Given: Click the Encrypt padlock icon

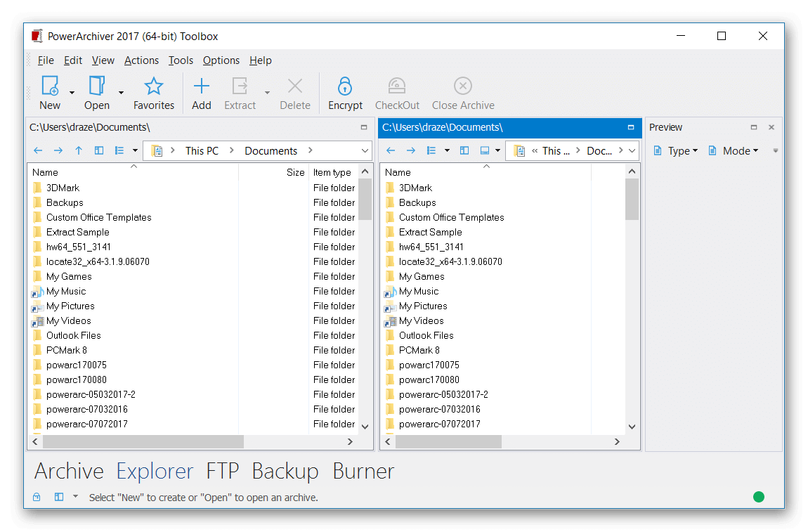Looking at the screenshot, I should tap(344, 86).
